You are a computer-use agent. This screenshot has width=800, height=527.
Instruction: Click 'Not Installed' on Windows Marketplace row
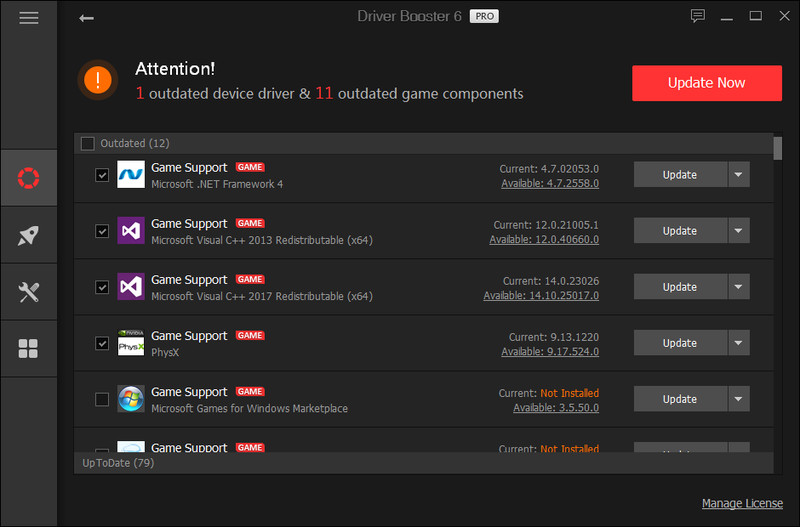coord(569,393)
